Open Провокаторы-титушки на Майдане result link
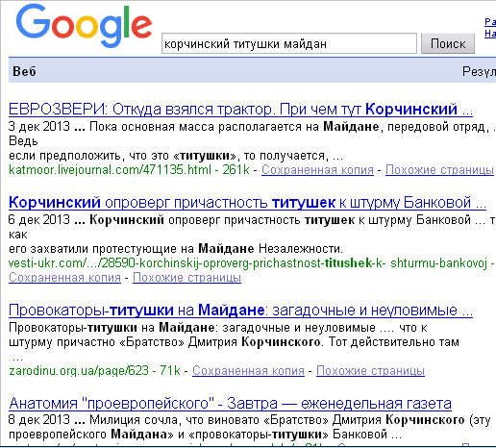Screen dimensions: 496x448 [x=240, y=311]
